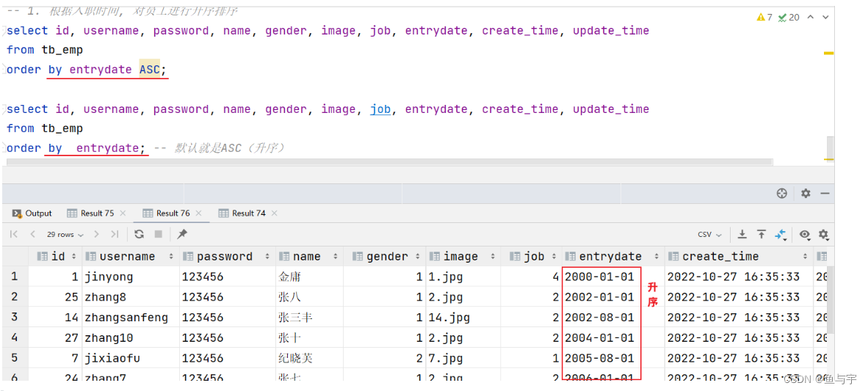
Task: Select the 张三丰 name cell
Action: [309, 318]
